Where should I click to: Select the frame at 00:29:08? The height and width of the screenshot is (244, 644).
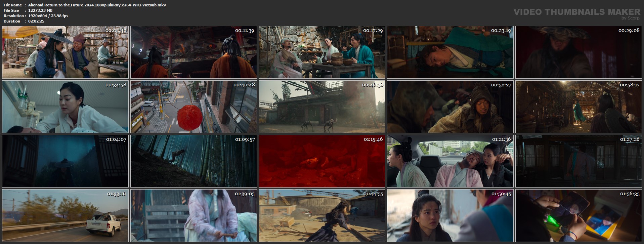click(x=578, y=52)
